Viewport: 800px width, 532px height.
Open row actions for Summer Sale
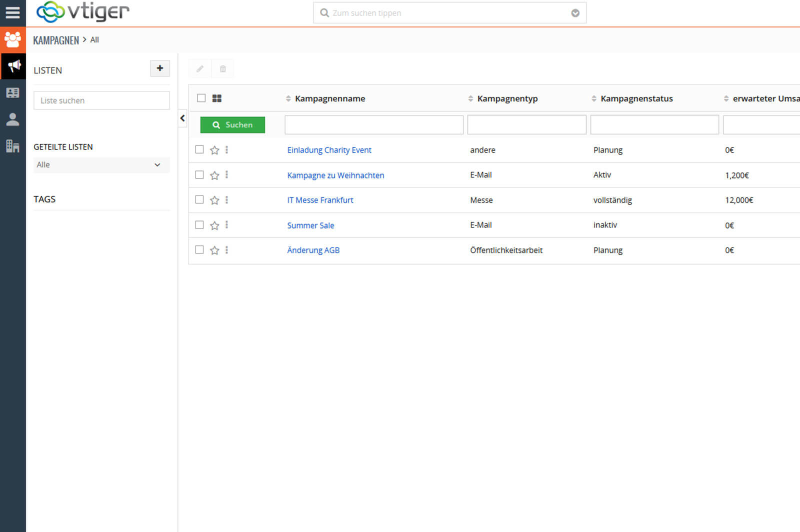click(x=227, y=225)
